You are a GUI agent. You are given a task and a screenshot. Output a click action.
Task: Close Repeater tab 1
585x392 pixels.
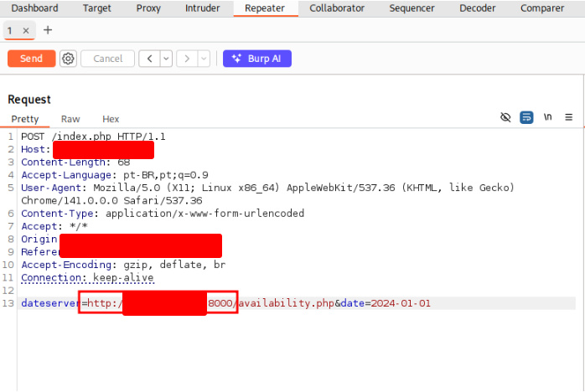(26, 30)
